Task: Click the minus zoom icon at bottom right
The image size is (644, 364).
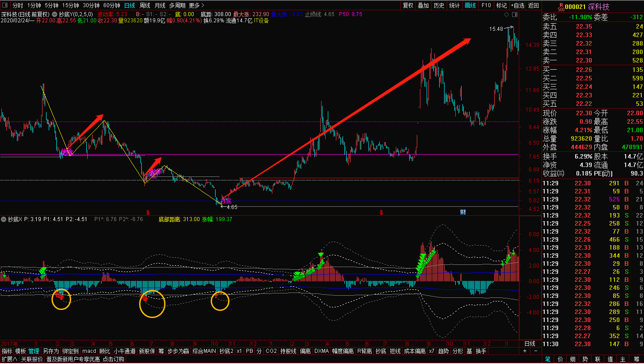Action: pyautogui.click(x=535, y=351)
